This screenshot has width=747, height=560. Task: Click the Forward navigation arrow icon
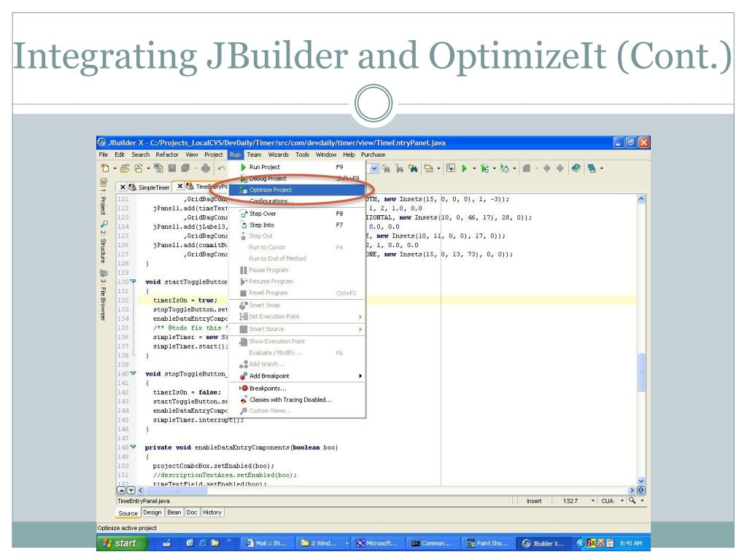coord(560,168)
